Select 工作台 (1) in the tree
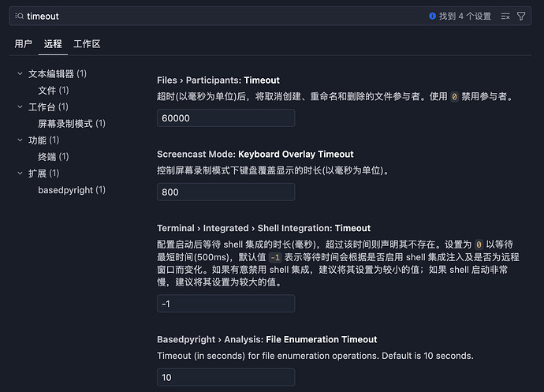Viewport: 544px width, 392px height. [48, 107]
